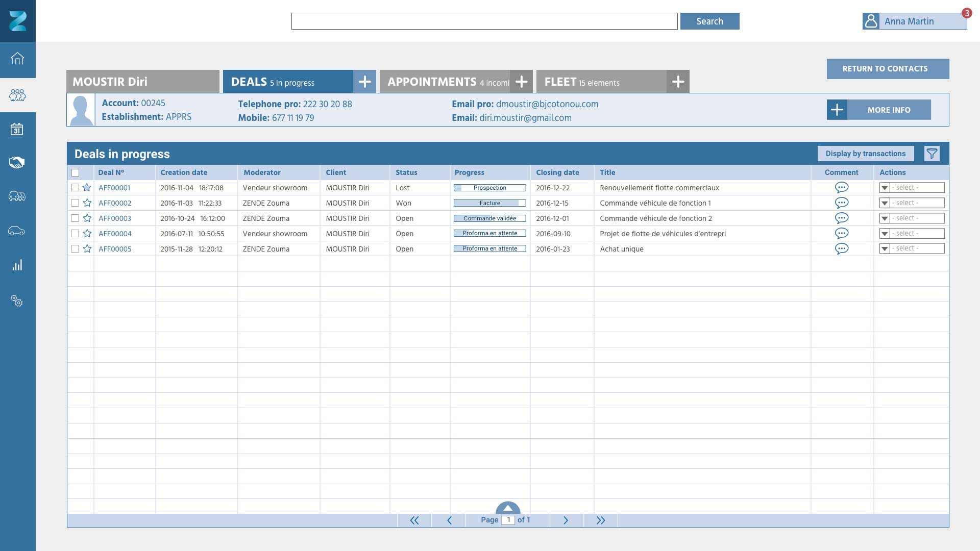Add a new deal with plus icon

coord(364,82)
